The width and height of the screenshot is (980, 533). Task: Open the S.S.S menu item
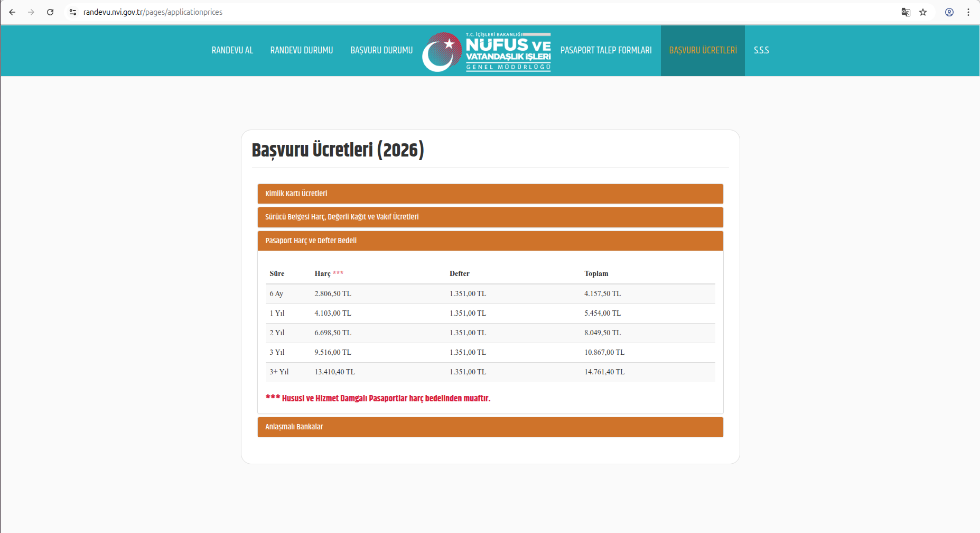761,50
